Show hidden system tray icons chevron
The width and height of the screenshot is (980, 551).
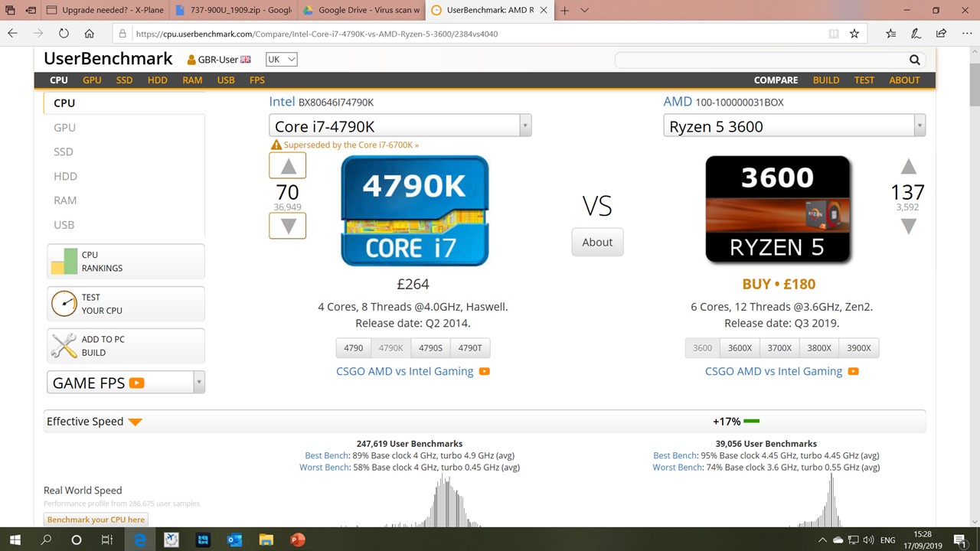pos(822,540)
